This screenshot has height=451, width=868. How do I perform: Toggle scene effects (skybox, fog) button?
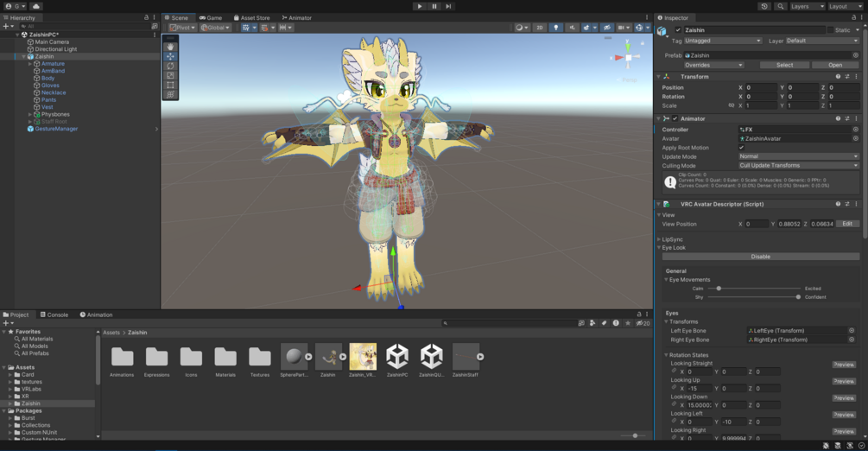(586, 27)
